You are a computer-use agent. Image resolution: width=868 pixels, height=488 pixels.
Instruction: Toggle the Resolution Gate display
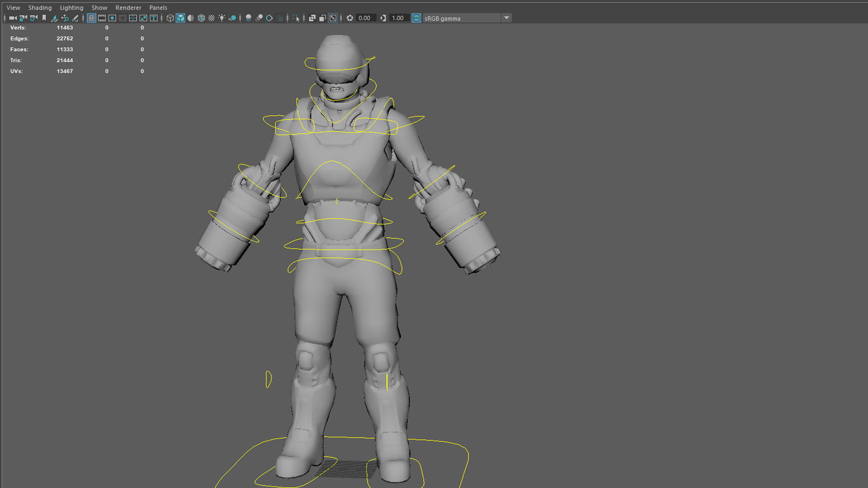click(112, 18)
